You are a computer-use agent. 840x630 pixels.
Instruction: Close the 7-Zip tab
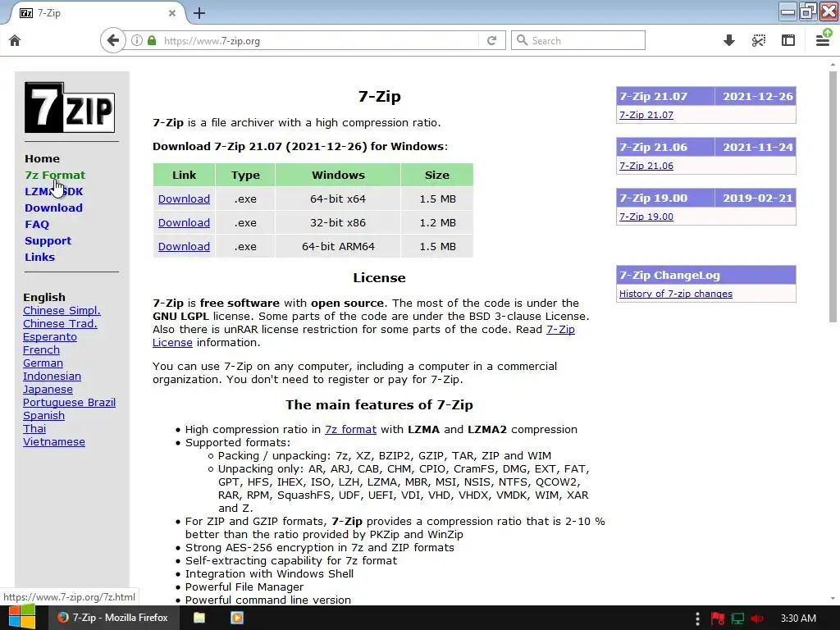[172, 13]
